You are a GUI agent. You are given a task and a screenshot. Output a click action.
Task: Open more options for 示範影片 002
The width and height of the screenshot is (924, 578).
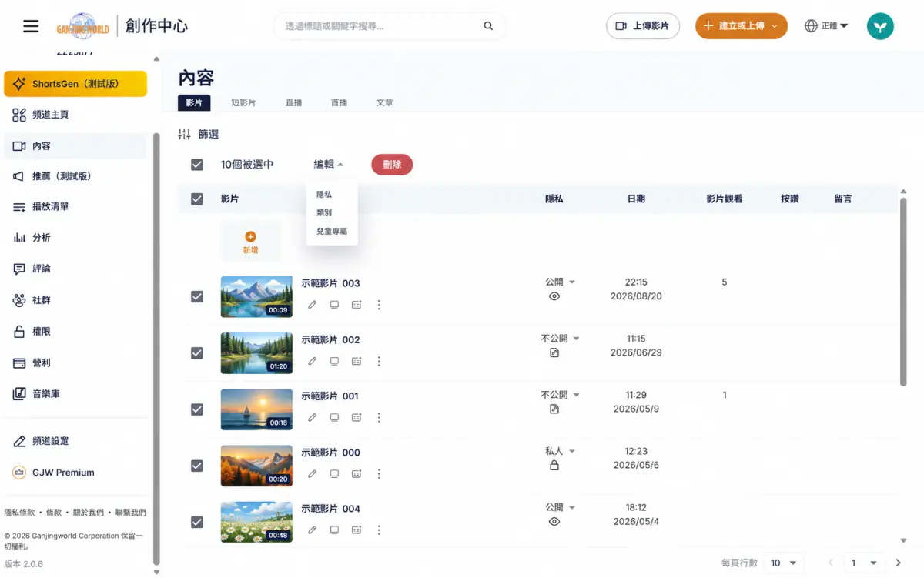coord(379,361)
